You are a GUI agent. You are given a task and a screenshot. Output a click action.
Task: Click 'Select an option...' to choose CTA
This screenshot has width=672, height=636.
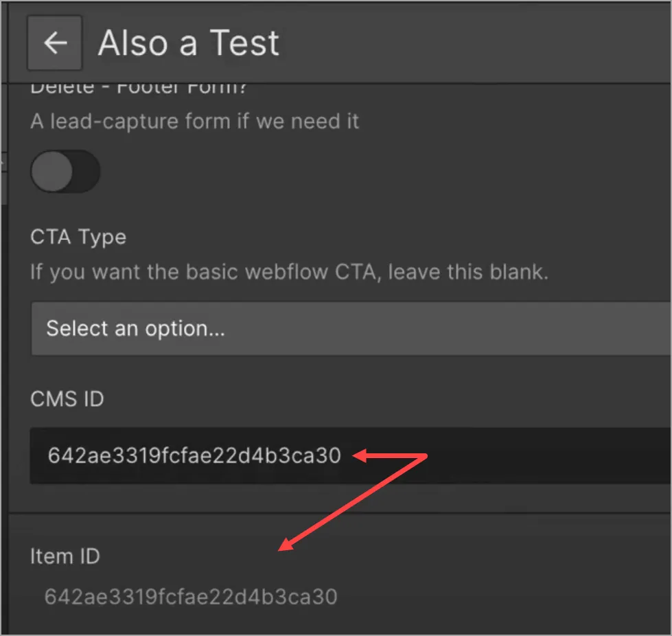coord(135,328)
